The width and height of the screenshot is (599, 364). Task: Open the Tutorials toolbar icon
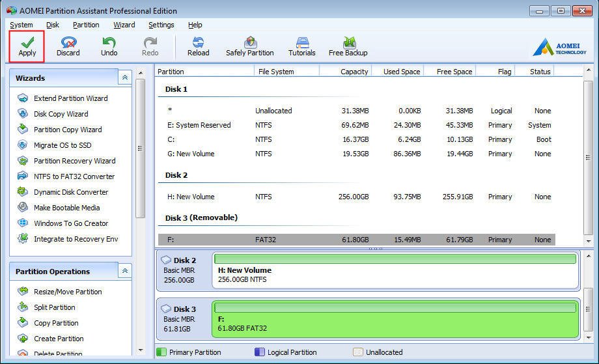tap(302, 42)
